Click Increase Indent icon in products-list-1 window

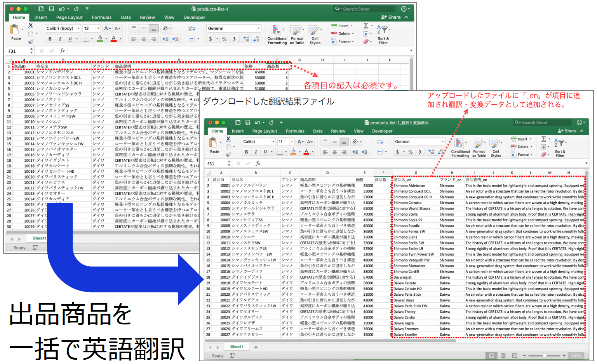pos(176,39)
